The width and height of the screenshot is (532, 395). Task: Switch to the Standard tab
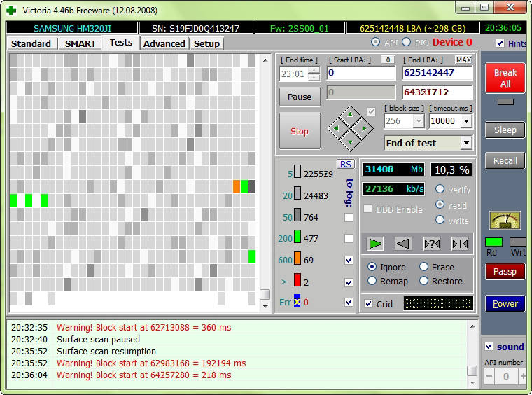click(31, 44)
